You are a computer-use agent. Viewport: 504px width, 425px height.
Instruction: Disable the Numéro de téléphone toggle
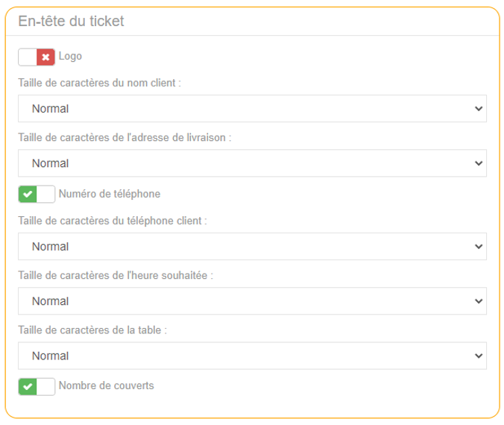[37, 195]
